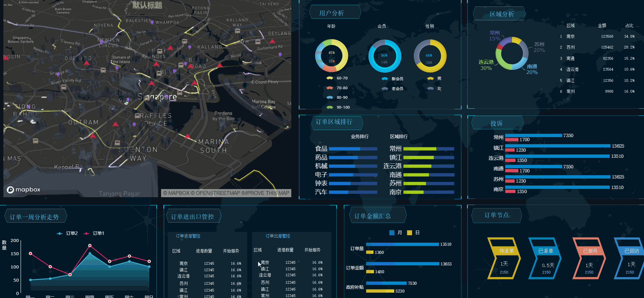Click the 占比 column header in 区域分析
644x298 pixels.
coord(629,25)
